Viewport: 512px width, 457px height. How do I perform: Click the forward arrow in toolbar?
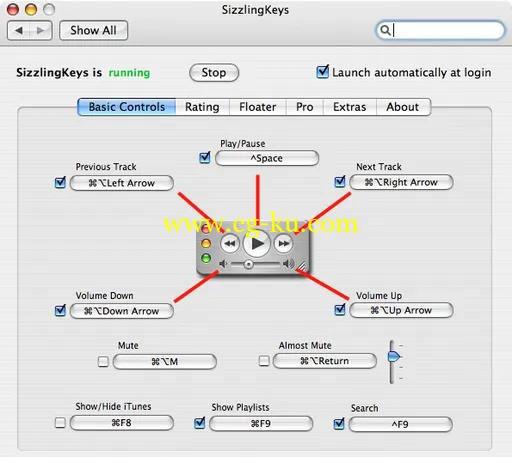coord(41,30)
